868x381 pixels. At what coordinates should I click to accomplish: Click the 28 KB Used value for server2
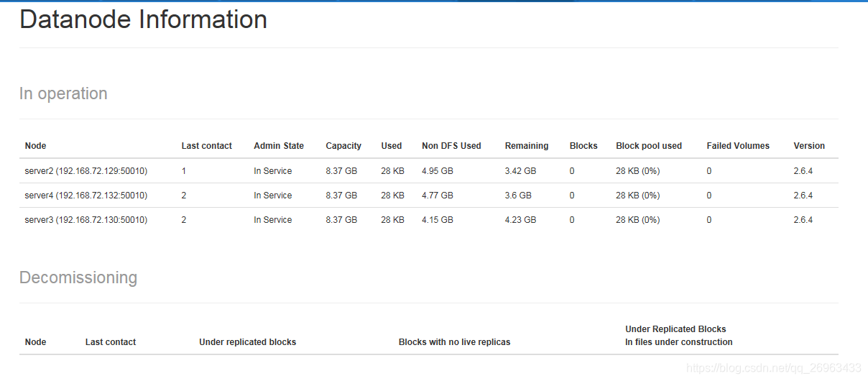coord(392,171)
